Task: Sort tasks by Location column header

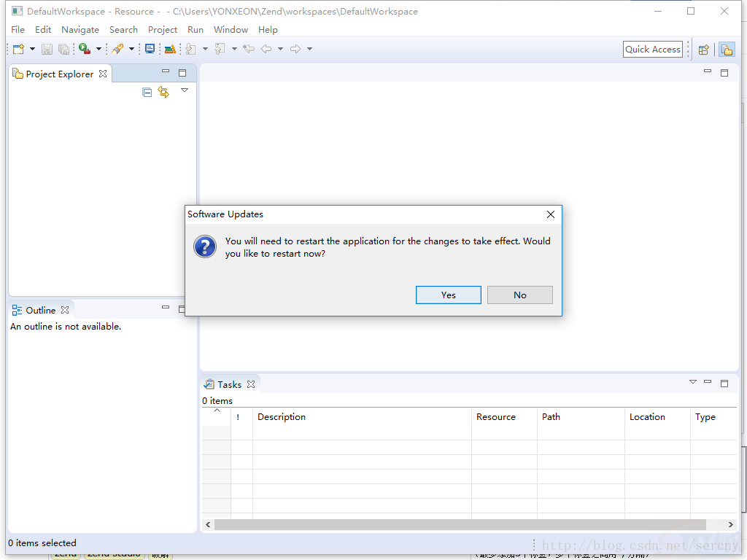Action: [657, 416]
